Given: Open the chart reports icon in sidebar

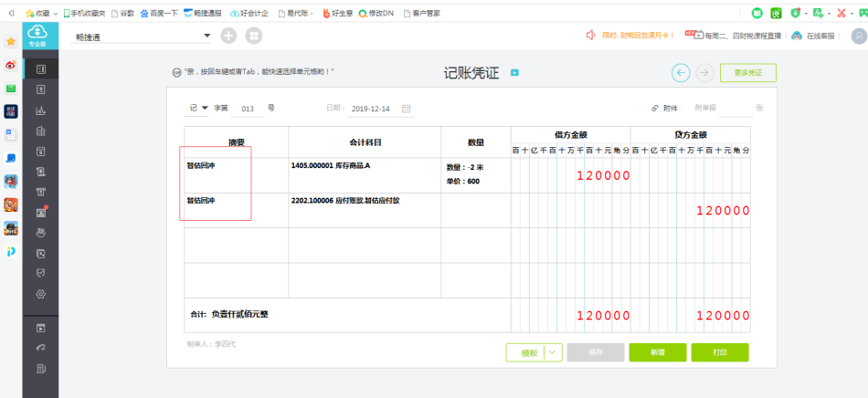Looking at the screenshot, I should [40, 110].
